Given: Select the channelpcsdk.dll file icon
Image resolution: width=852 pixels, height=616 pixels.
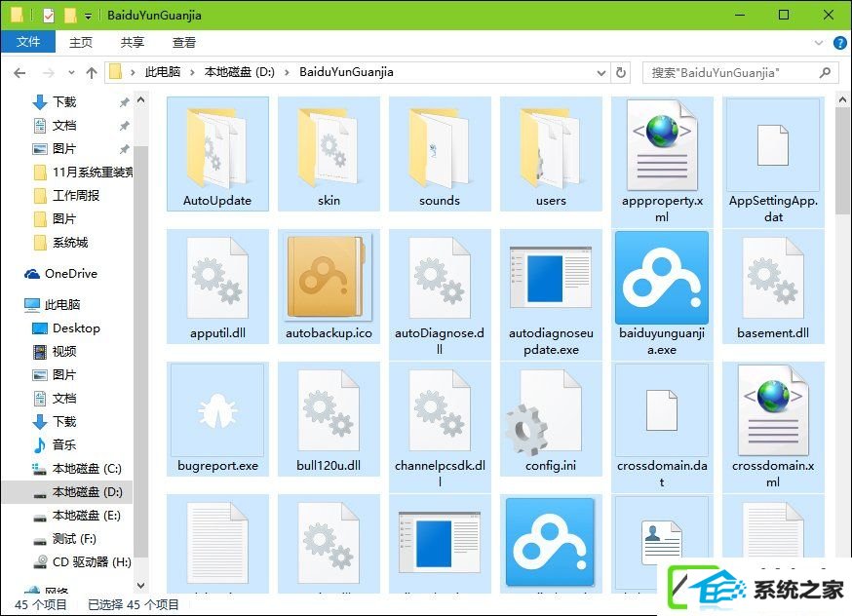Looking at the screenshot, I should [x=439, y=410].
